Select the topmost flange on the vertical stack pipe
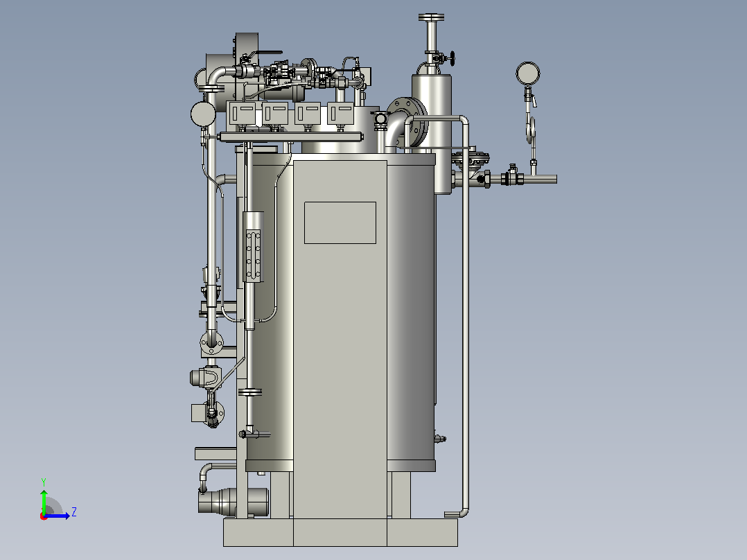Image resolution: width=747 pixels, height=560 pixels. [x=431, y=17]
